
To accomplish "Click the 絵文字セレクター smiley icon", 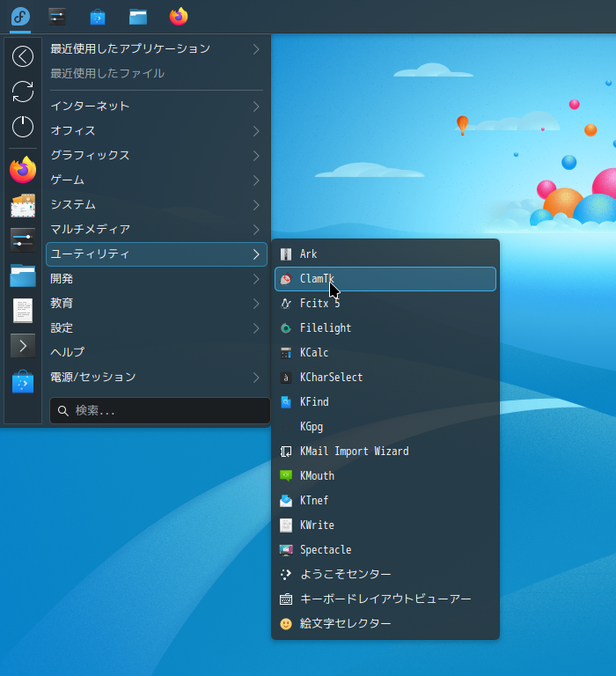I will 286,624.
